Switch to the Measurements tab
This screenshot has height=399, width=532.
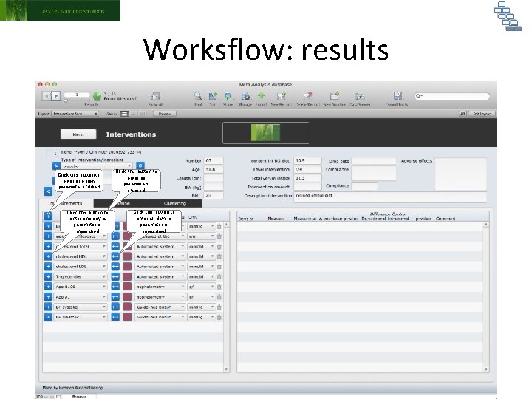click(x=66, y=203)
